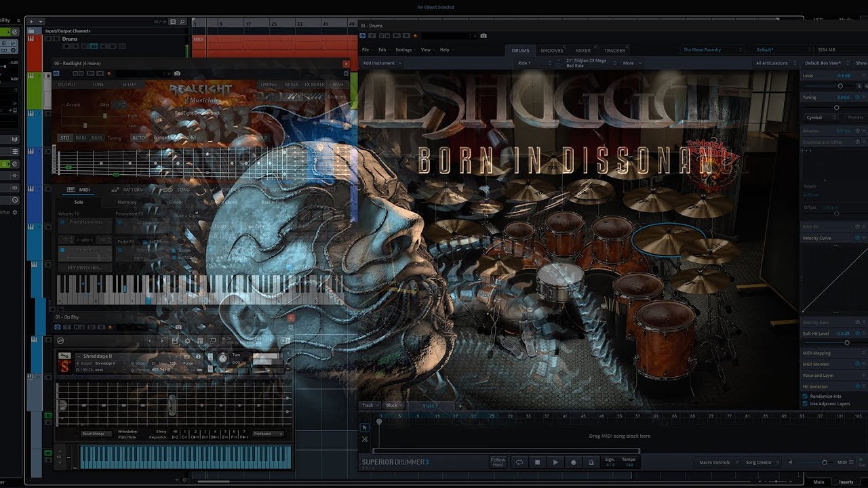Open the Song Creator panel
Screen dimensions: 868x488
point(759,462)
